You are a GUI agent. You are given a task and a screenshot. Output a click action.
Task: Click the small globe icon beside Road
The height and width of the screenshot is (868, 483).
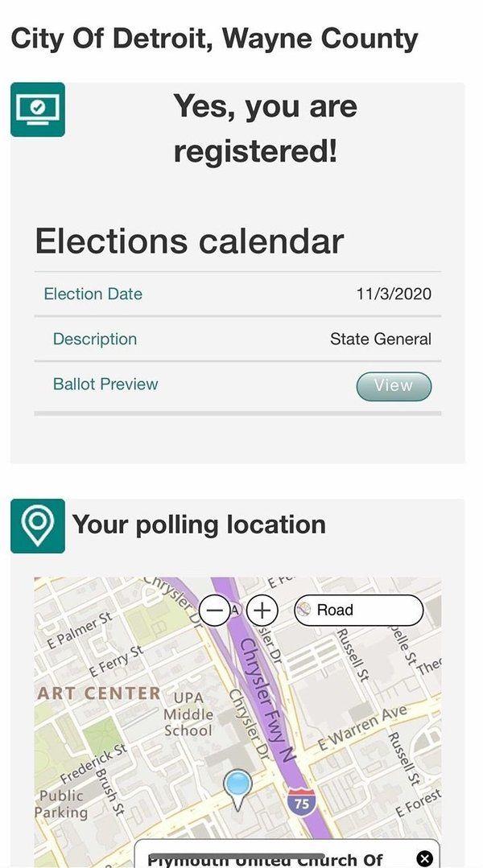[304, 611]
